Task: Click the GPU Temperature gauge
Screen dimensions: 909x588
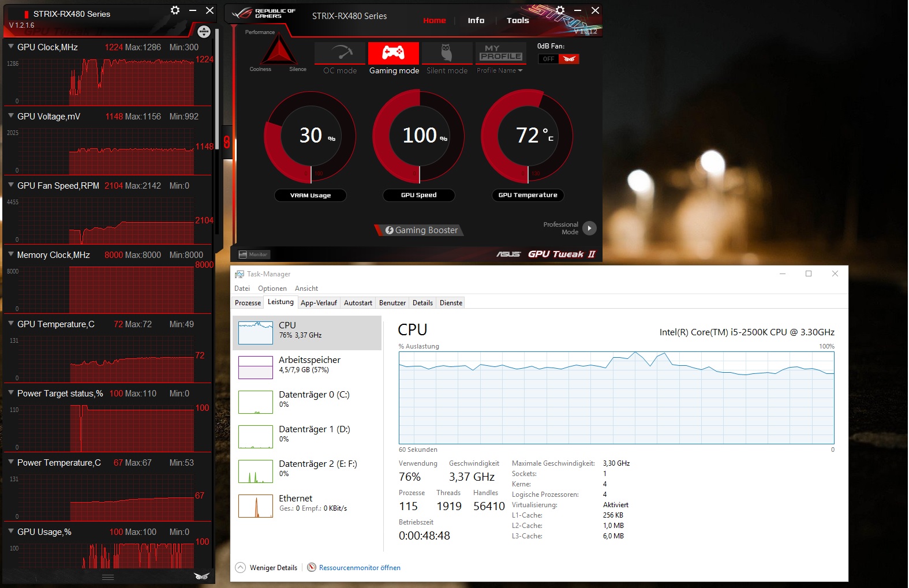Action: 527,137
